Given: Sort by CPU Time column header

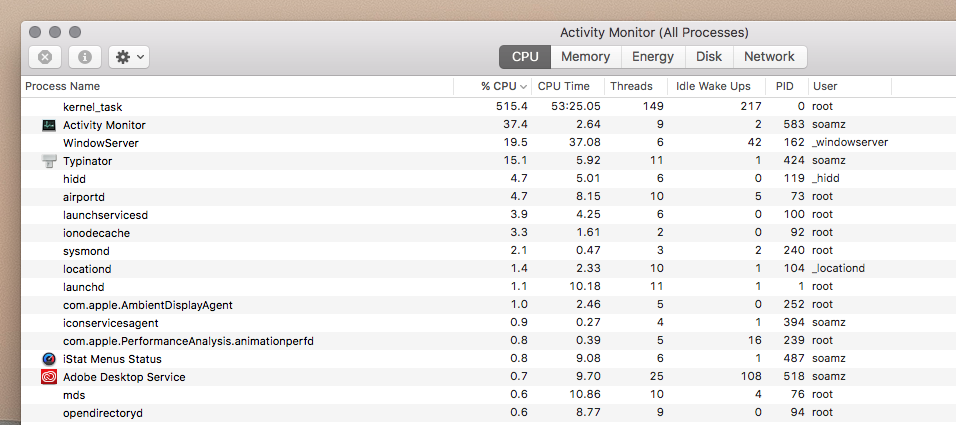Looking at the screenshot, I should click(x=568, y=86).
